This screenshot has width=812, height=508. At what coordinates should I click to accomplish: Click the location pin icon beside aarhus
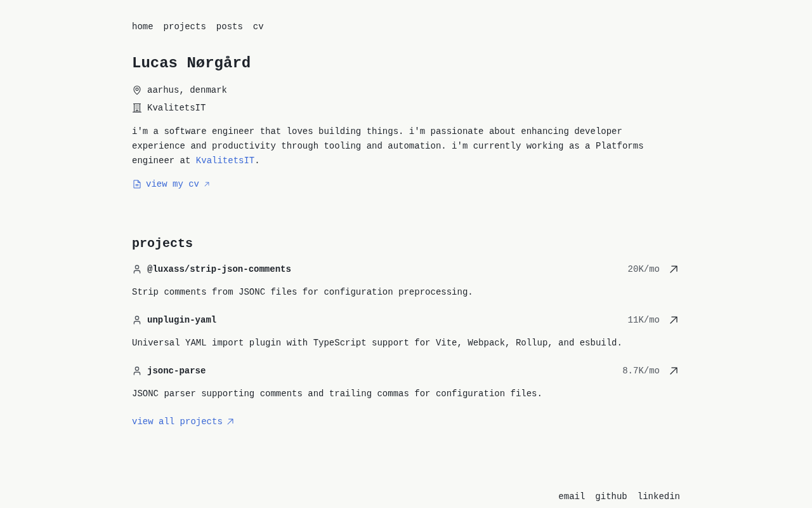[x=137, y=90]
